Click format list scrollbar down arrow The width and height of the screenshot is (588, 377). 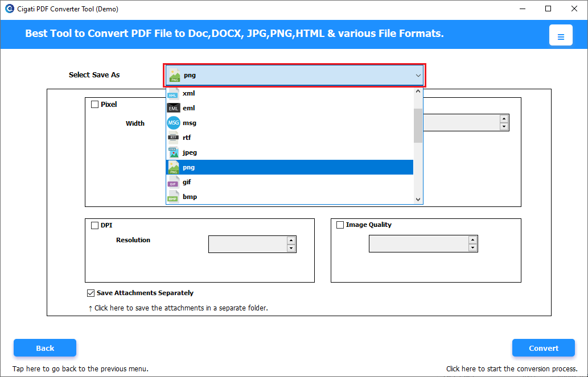pos(418,200)
